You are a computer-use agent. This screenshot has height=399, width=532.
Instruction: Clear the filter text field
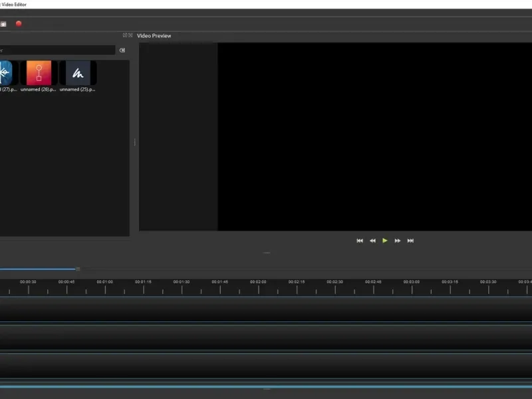(122, 51)
